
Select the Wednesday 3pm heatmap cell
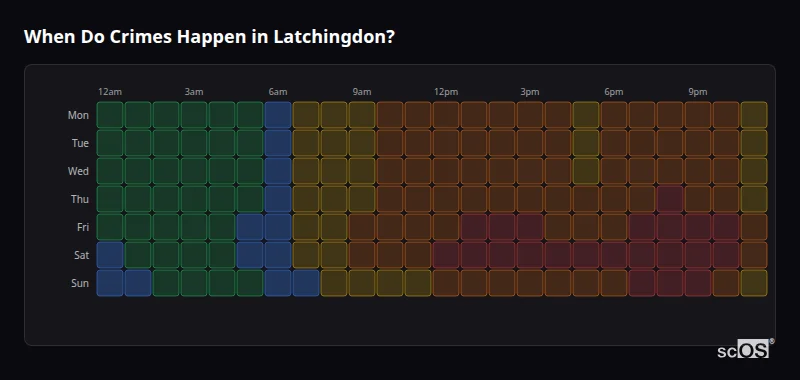[x=530, y=171]
